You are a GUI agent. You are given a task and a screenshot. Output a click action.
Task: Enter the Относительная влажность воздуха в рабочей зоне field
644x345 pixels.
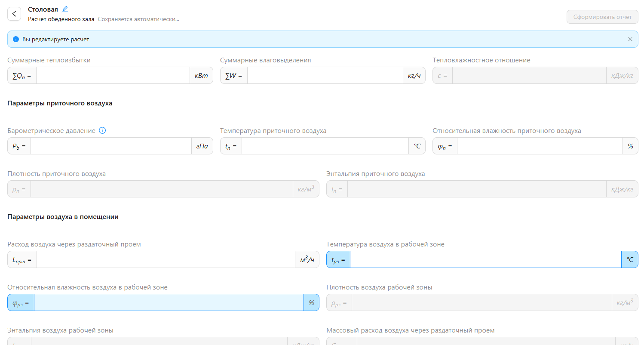pyautogui.click(x=169, y=303)
